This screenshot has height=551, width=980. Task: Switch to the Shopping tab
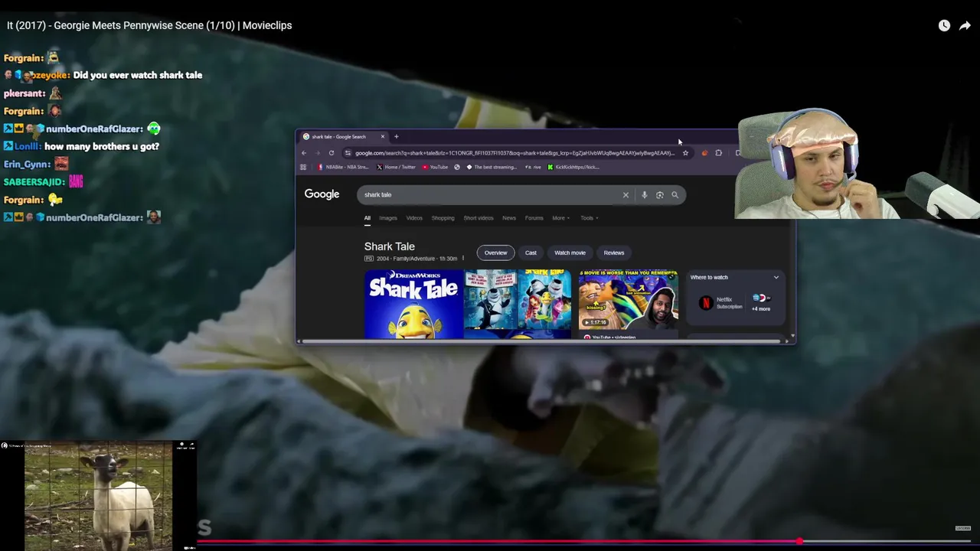[x=443, y=218]
